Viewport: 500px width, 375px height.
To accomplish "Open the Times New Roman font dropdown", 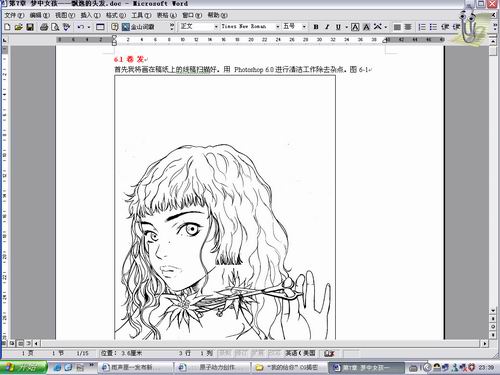I will (x=278, y=27).
